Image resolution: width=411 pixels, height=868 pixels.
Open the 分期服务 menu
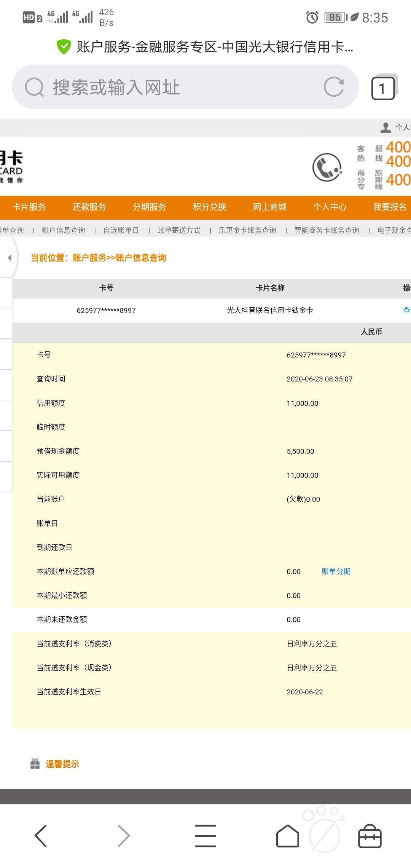pos(150,207)
